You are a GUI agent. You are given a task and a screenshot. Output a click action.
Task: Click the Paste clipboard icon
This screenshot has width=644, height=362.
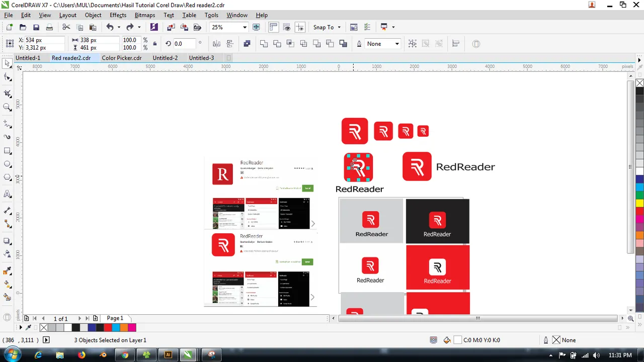[x=93, y=27]
